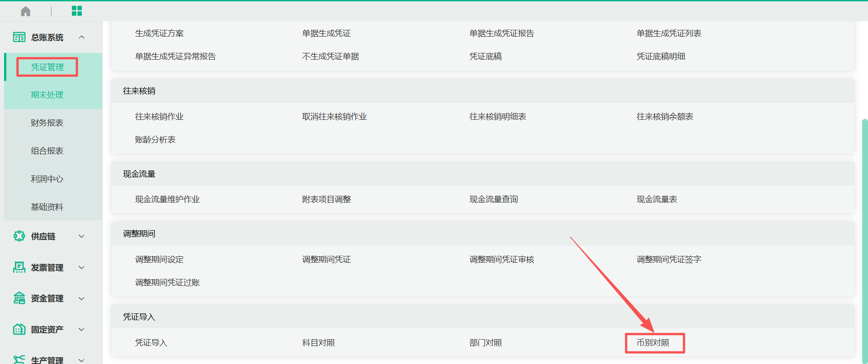Open the green grid apps icon
The height and width of the screenshot is (364, 868).
pos(77,11)
